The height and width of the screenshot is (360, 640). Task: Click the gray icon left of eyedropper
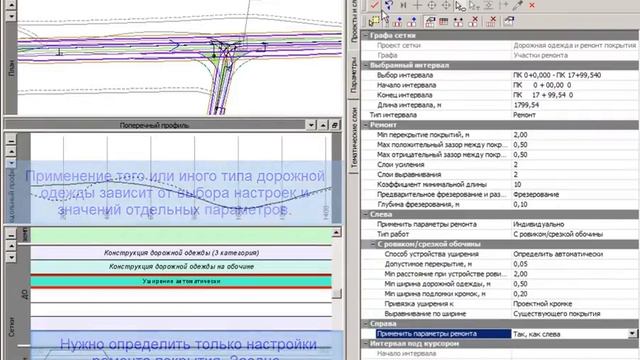504,5
